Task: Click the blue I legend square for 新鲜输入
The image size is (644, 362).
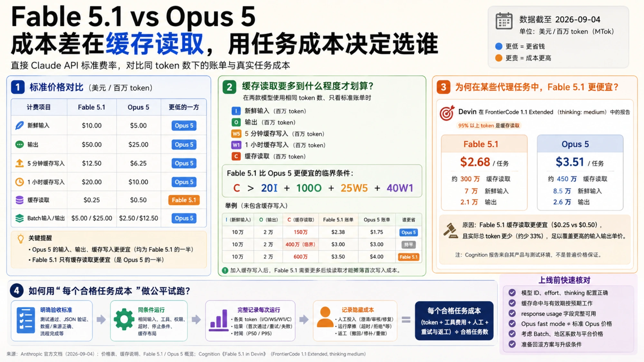Action: point(236,111)
